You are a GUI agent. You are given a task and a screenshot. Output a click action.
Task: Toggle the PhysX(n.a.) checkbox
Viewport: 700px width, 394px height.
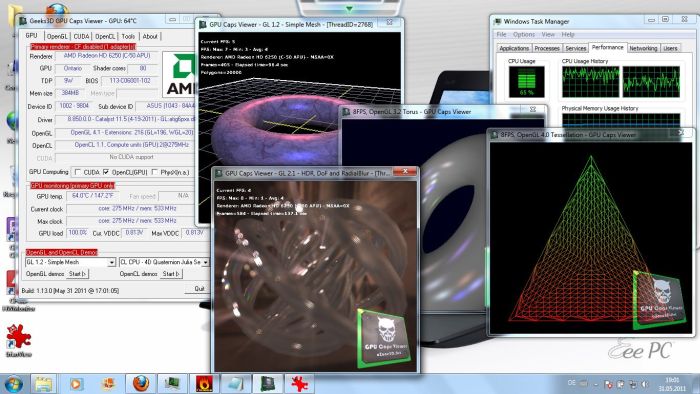(154, 172)
